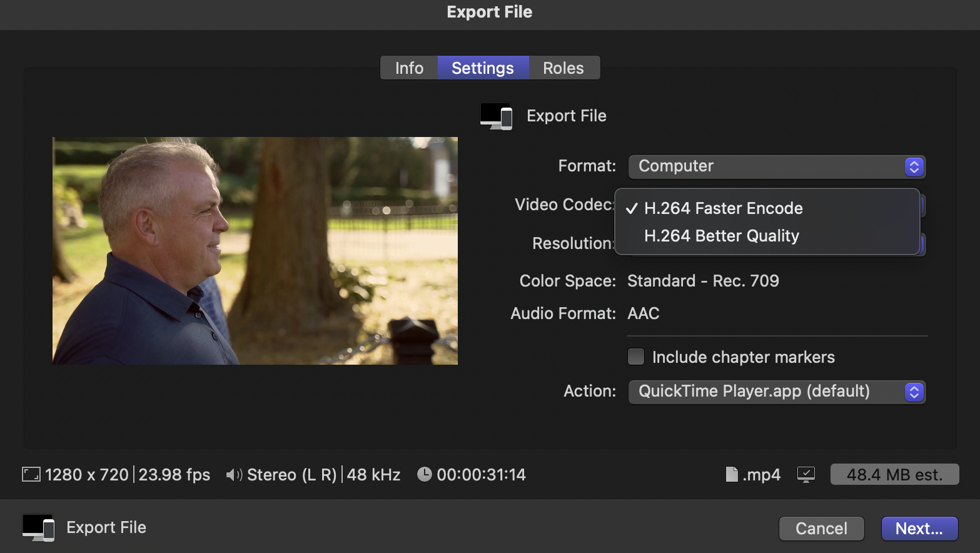The width and height of the screenshot is (980, 553).
Task: Click the Audio Format value AAC
Action: click(x=644, y=313)
